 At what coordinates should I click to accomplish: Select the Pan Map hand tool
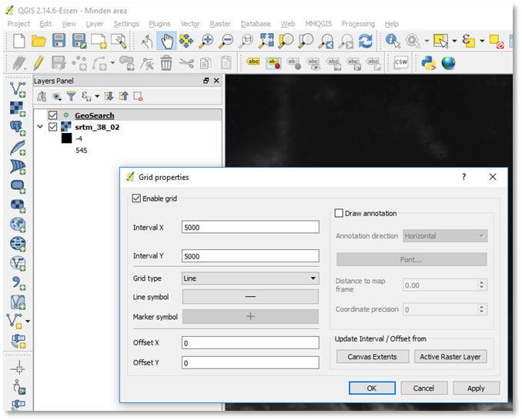click(x=166, y=41)
